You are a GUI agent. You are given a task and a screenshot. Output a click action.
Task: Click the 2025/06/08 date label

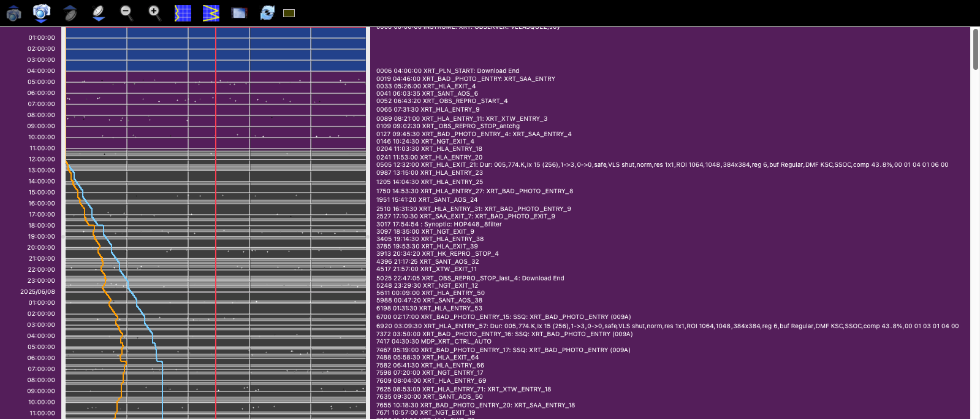tap(37, 292)
